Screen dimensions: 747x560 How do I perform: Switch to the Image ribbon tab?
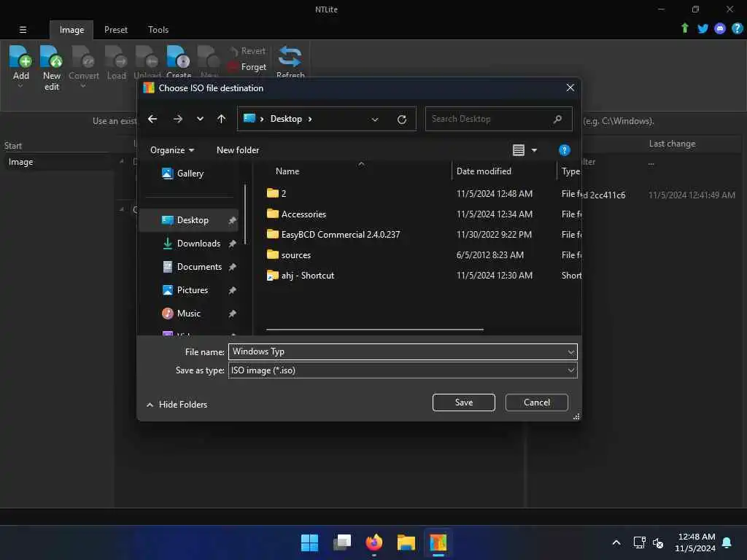[71, 29]
